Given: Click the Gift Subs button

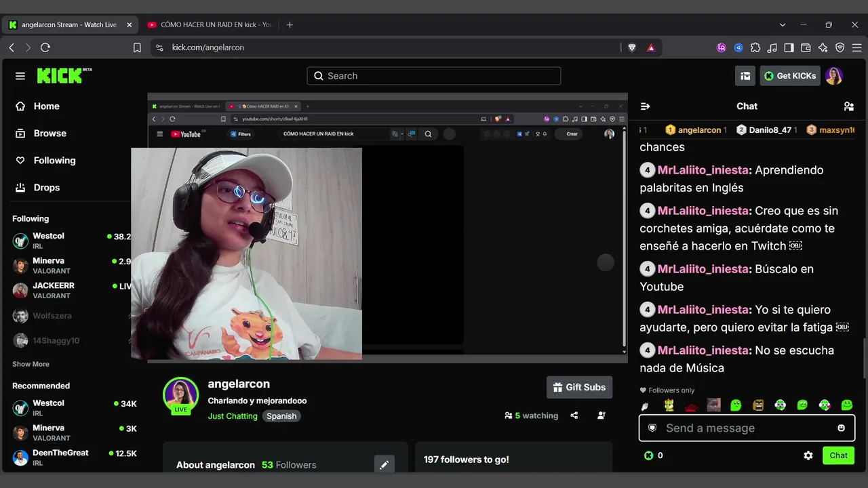Looking at the screenshot, I should pyautogui.click(x=579, y=387).
